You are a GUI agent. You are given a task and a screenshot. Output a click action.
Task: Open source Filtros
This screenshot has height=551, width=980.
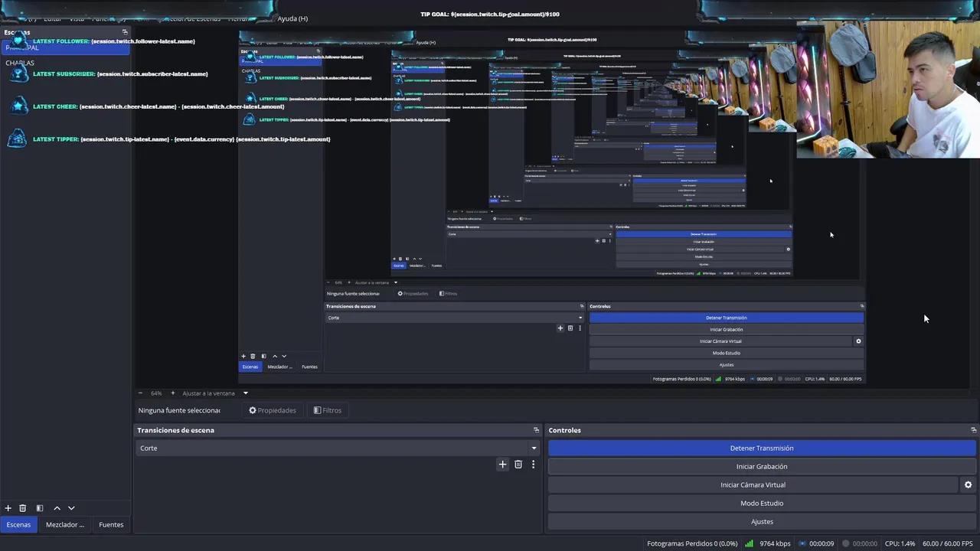tap(327, 410)
